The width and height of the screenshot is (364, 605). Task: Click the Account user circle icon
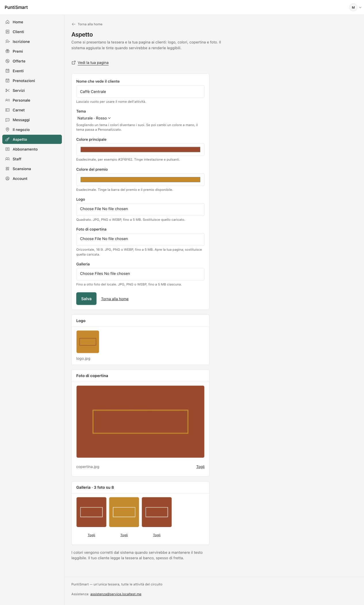point(7,178)
